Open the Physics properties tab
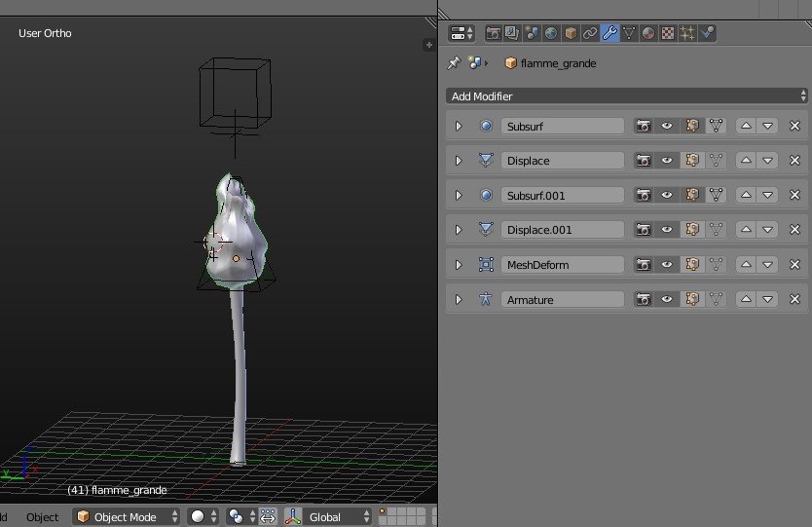This screenshot has height=527, width=812. [x=707, y=33]
